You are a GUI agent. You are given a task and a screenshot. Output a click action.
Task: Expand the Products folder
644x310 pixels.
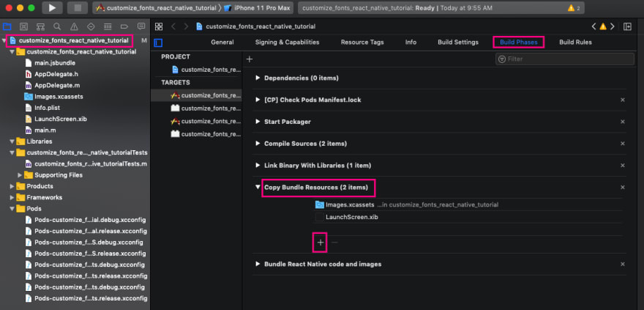[x=12, y=186]
